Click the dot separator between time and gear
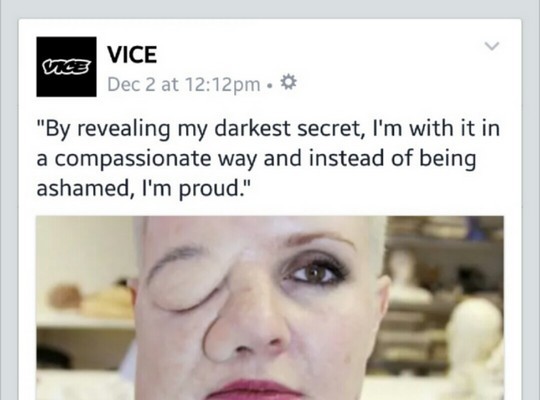Image resolution: width=540 pixels, height=400 pixels. (x=270, y=85)
